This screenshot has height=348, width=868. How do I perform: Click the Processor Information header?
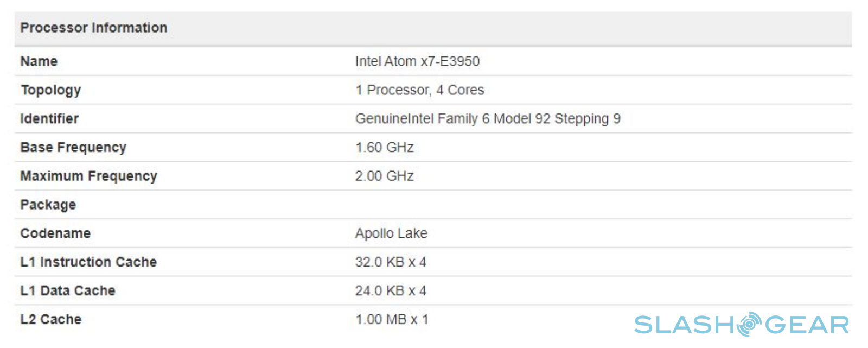click(94, 28)
